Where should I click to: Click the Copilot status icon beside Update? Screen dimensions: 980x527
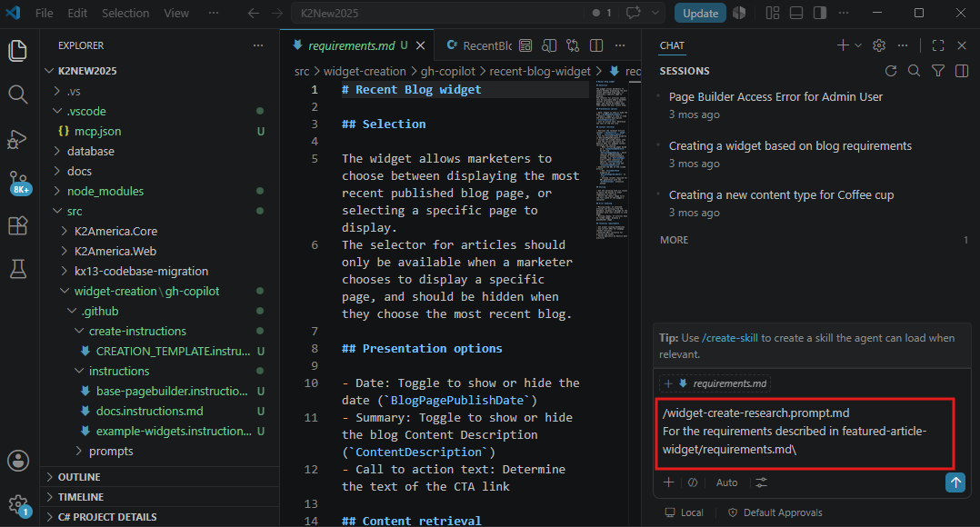[739, 13]
